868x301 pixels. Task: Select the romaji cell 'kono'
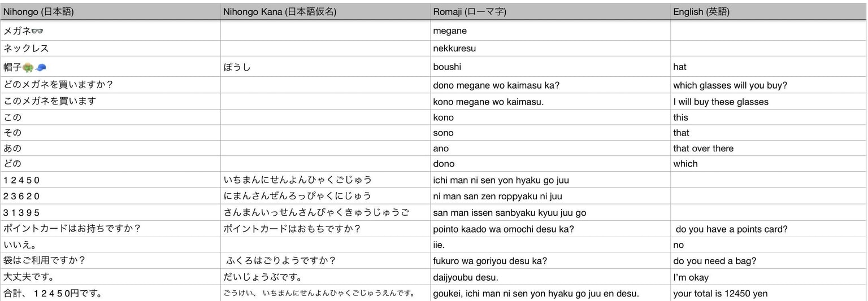[550, 117]
